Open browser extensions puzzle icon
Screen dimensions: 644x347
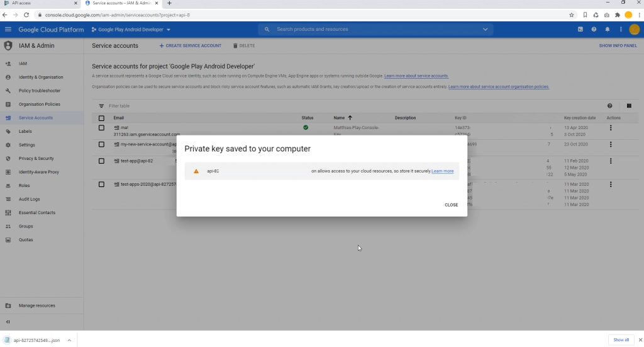618,15
